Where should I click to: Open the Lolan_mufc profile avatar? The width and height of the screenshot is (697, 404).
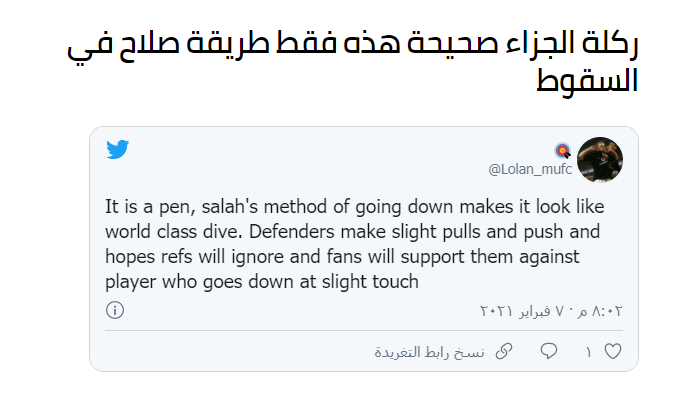click(x=600, y=160)
